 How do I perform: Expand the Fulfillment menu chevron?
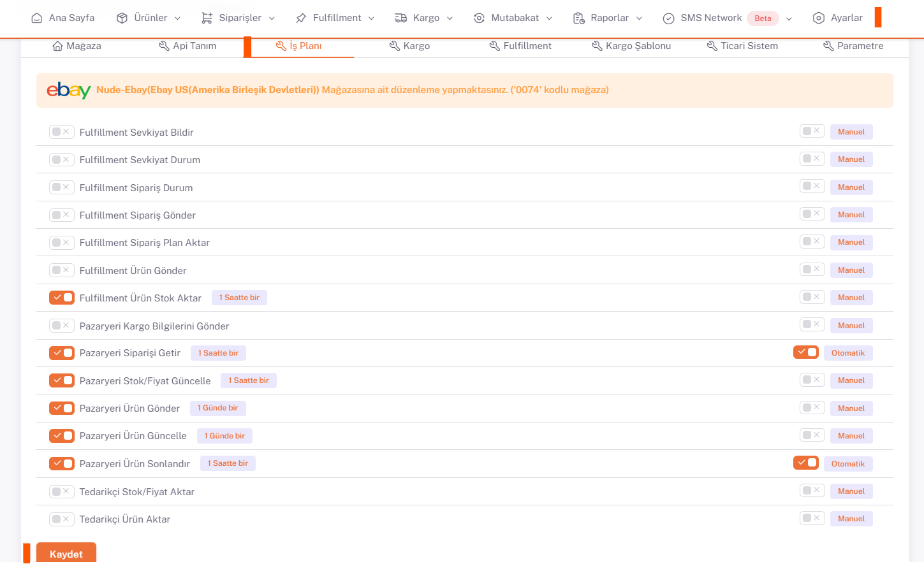click(371, 18)
